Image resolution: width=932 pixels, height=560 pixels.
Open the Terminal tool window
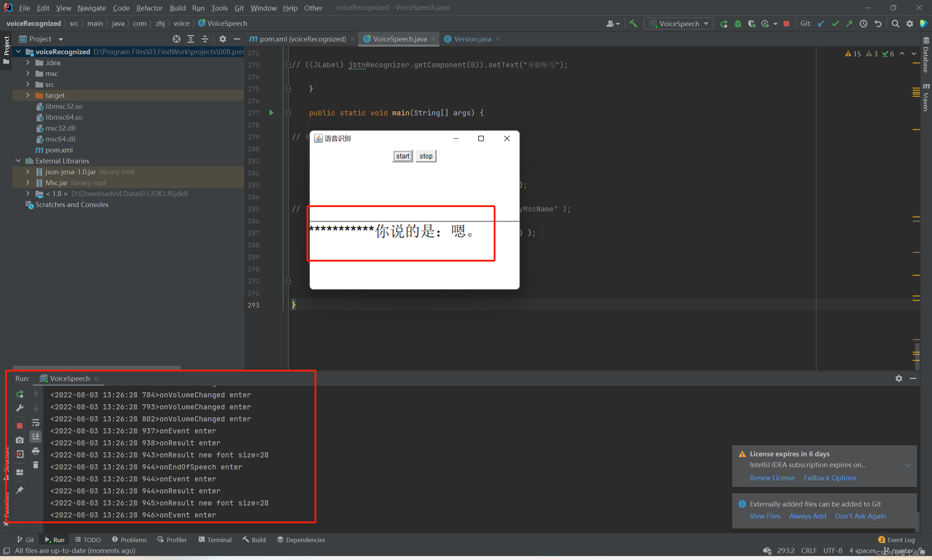point(215,540)
